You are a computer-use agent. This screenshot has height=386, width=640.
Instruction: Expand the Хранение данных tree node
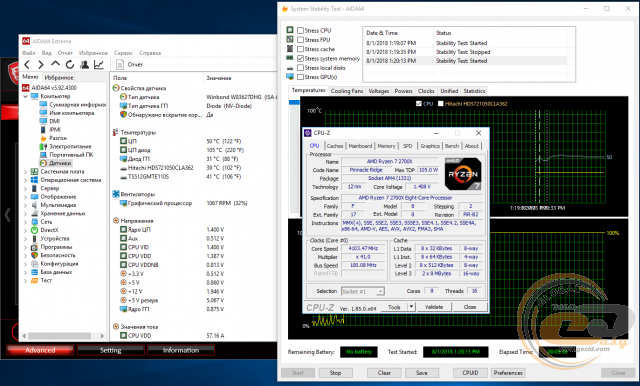coord(25,213)
